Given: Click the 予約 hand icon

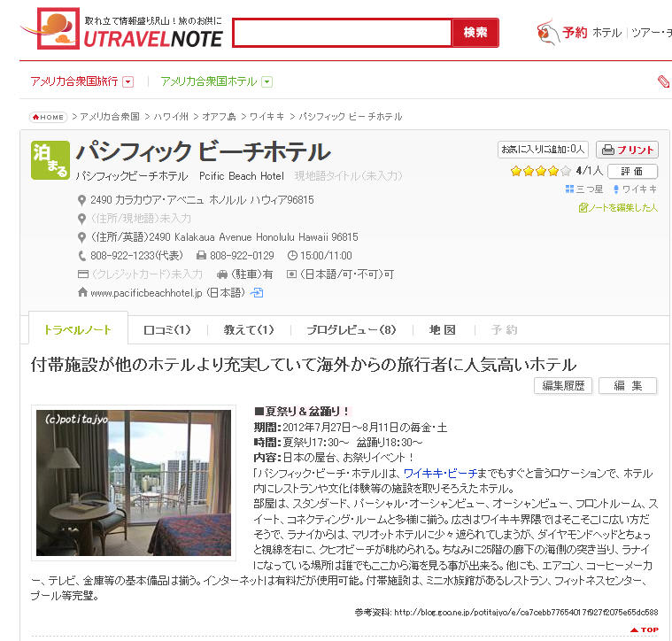Looking at the screenshot, I should click(x=547, y=32).
